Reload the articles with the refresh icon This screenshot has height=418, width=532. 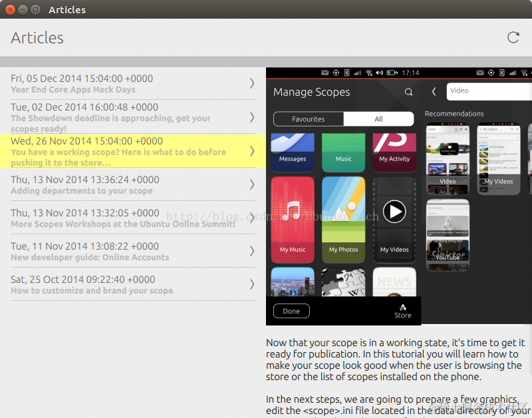pyautogui.click(x=513, y=37)
